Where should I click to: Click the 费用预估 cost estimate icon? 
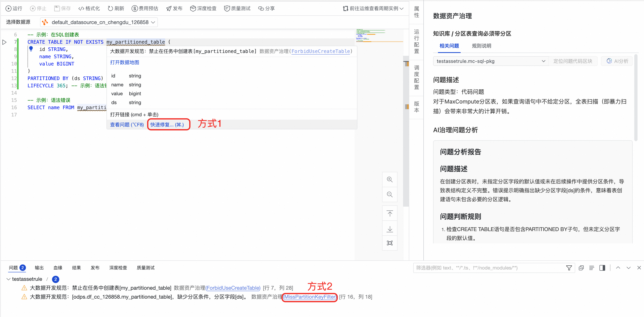tap(135, 8)
